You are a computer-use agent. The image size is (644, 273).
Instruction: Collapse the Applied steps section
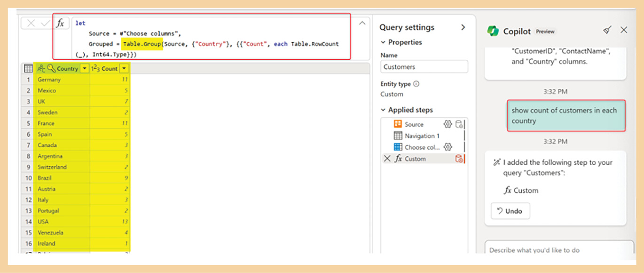(x=383, y=110)
